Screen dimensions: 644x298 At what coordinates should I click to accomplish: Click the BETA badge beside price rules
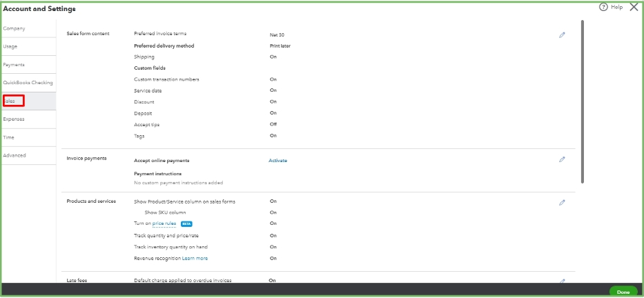coord(186,223)
